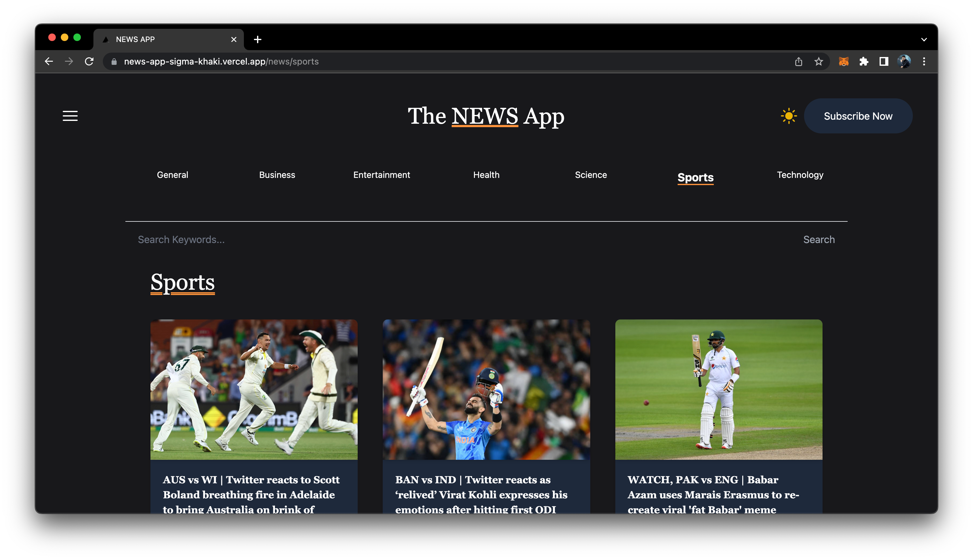Click the Sports page heading
This screenshot has height=560, width=973.
point(182,283)
